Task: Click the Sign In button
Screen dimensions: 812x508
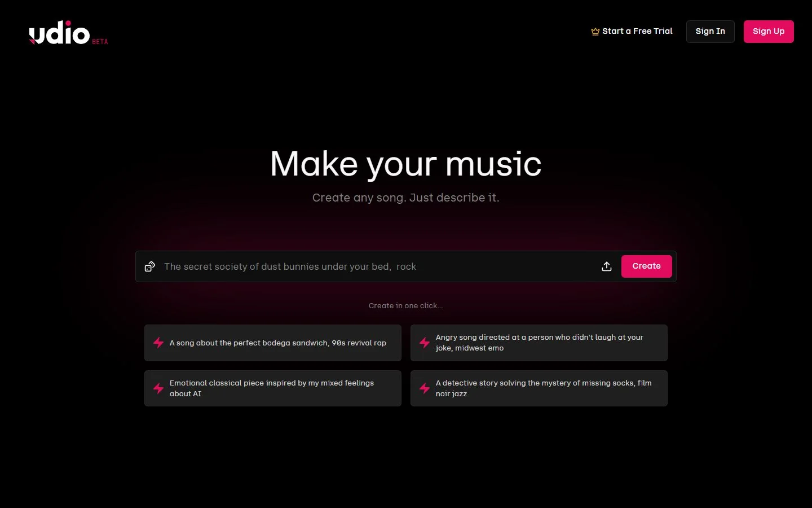Action: [x=710, y=32]
